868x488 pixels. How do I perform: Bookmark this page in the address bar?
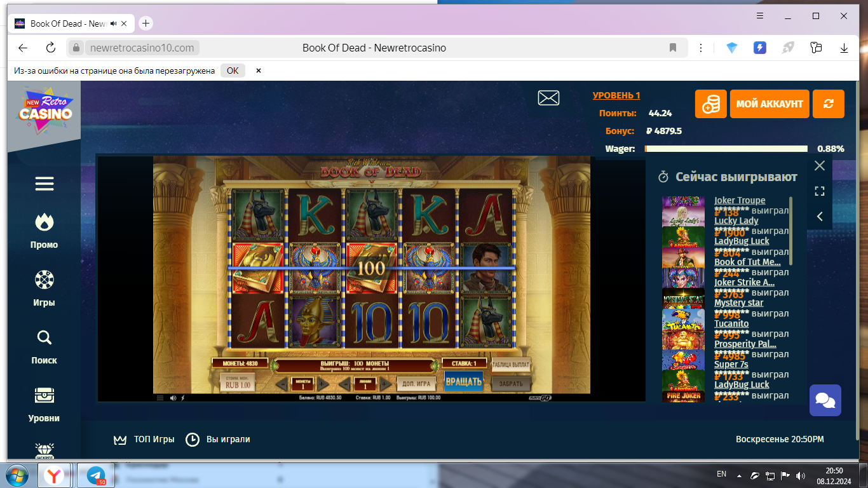(673, 48)
